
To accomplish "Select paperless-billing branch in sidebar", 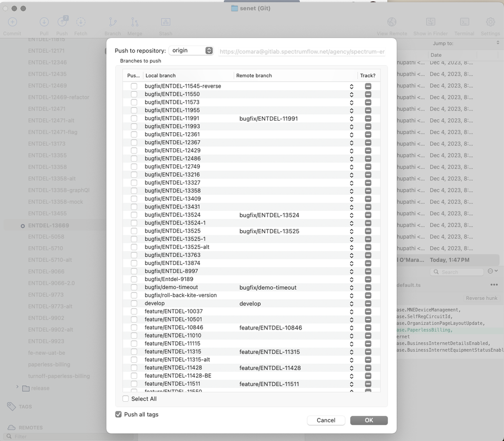I will (49, 364).
